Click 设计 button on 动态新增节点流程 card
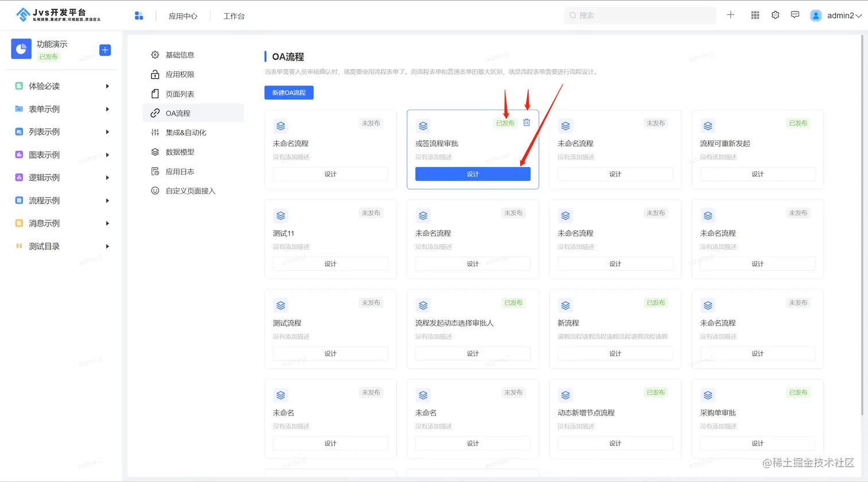868x482 pixels. (615, 444)
